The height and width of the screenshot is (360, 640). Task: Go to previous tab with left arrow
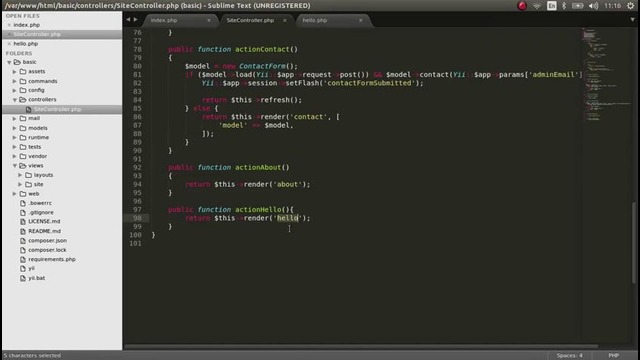[x=128, y=20]
